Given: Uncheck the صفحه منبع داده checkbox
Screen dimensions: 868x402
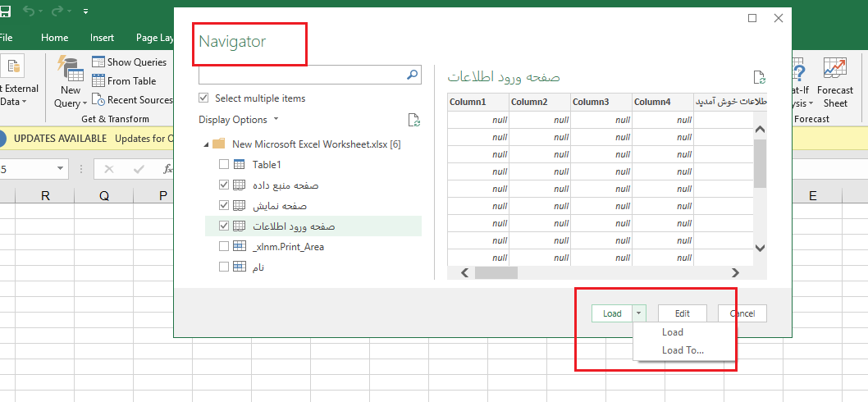Looking at the screenshot, I should pyautogui.click(x=224, y=185).
